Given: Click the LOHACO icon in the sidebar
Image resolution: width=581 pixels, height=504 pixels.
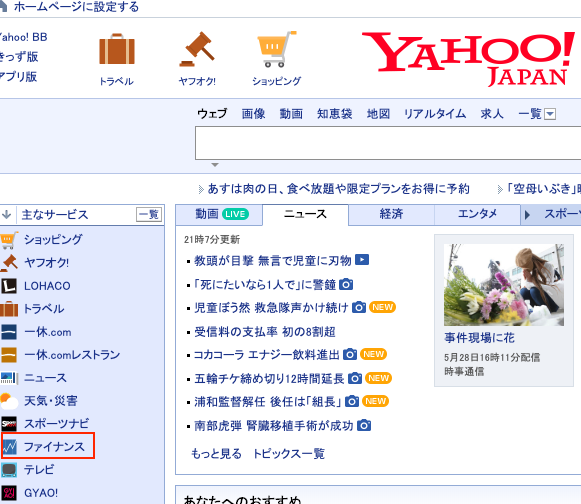Looking at the screenshot, I should point(9,286).
